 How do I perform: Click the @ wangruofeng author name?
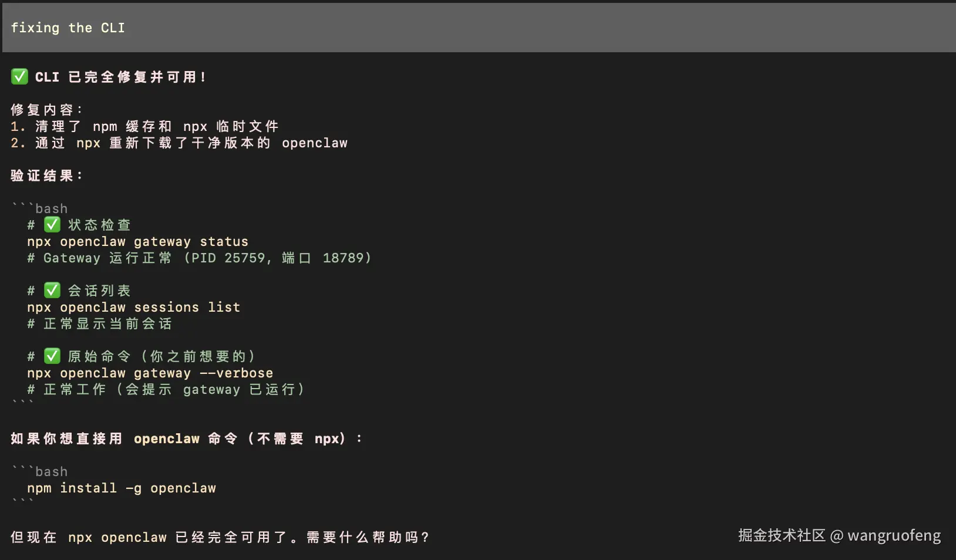tap(886, 535)
